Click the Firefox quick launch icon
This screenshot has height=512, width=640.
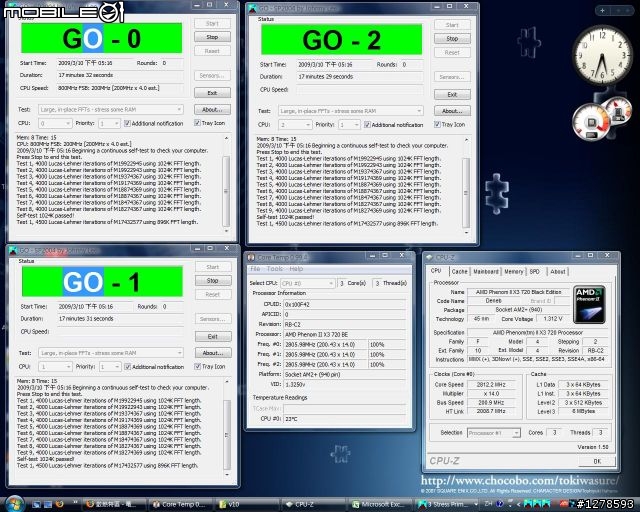59,504
